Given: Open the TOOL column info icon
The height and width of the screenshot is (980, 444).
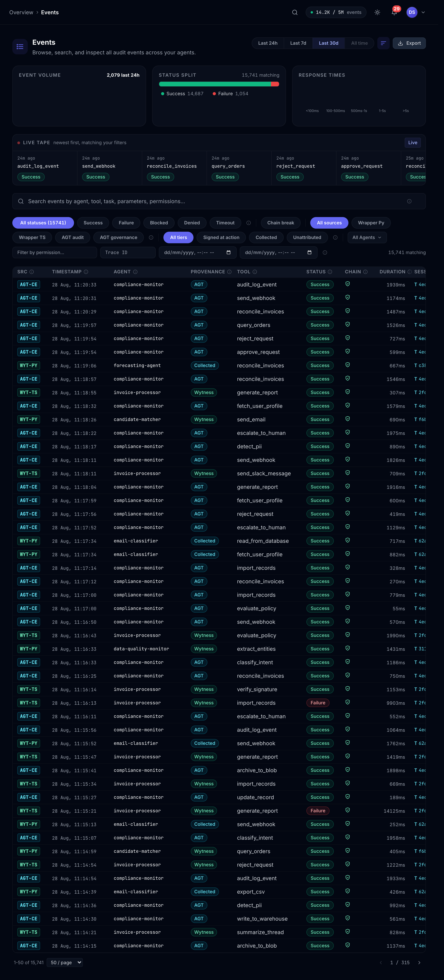Looking at the screenshot, I should coord(255,272).
